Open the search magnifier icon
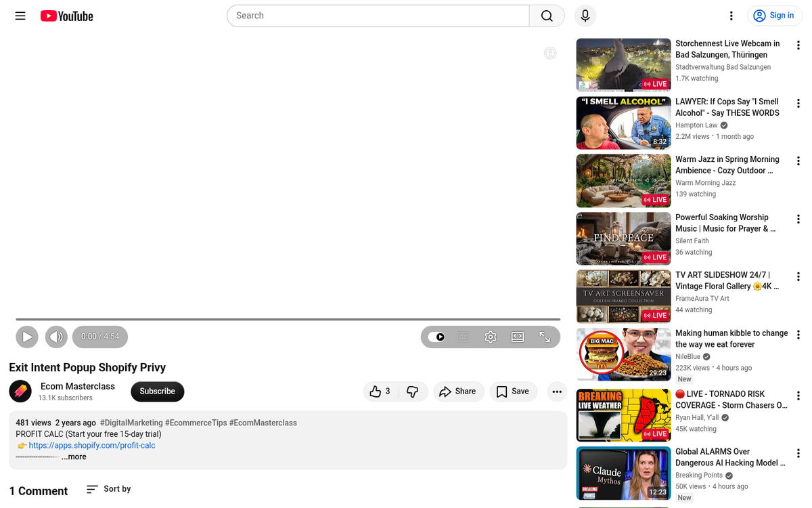Screen dimensions: 812x508 pos(546,16)
